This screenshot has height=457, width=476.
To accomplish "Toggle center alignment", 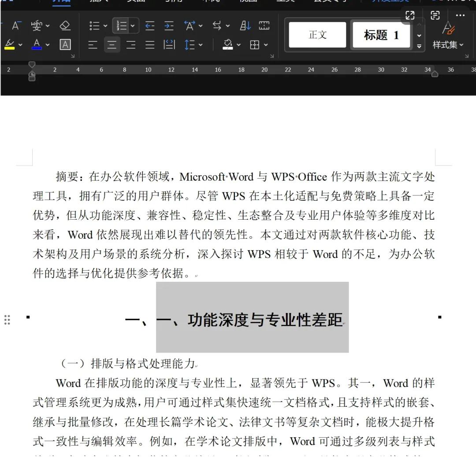I will click(112, 45).
